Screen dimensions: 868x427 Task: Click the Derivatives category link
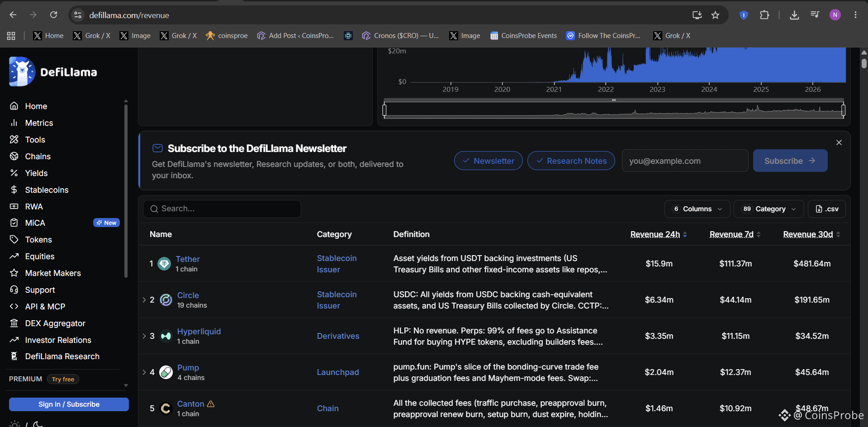coord(338,336)
